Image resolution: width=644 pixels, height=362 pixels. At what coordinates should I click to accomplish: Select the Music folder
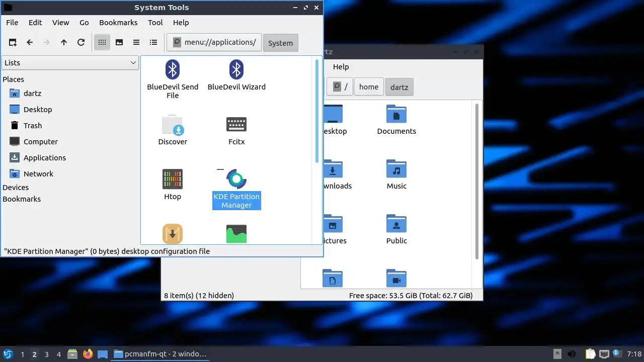tap(396, 174)
